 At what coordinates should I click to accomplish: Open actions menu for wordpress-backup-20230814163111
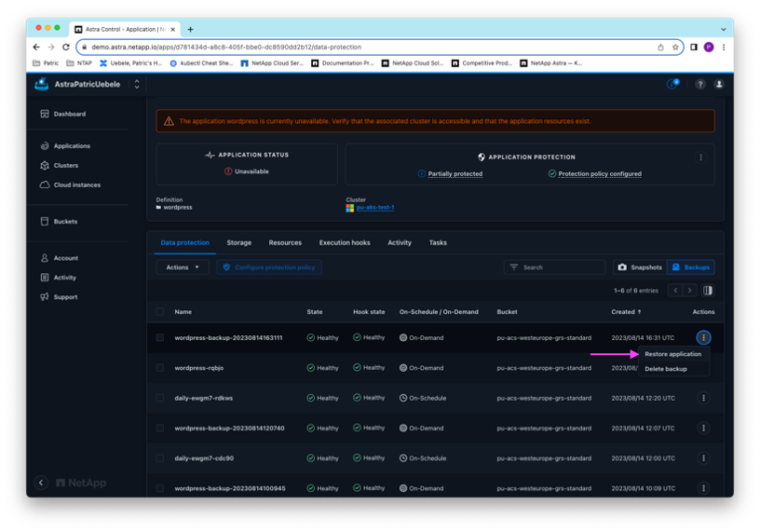[703, 337]
